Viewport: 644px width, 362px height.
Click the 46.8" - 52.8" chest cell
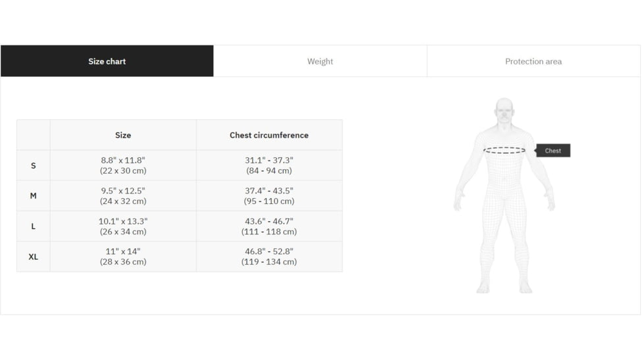(x=269, y=257)
